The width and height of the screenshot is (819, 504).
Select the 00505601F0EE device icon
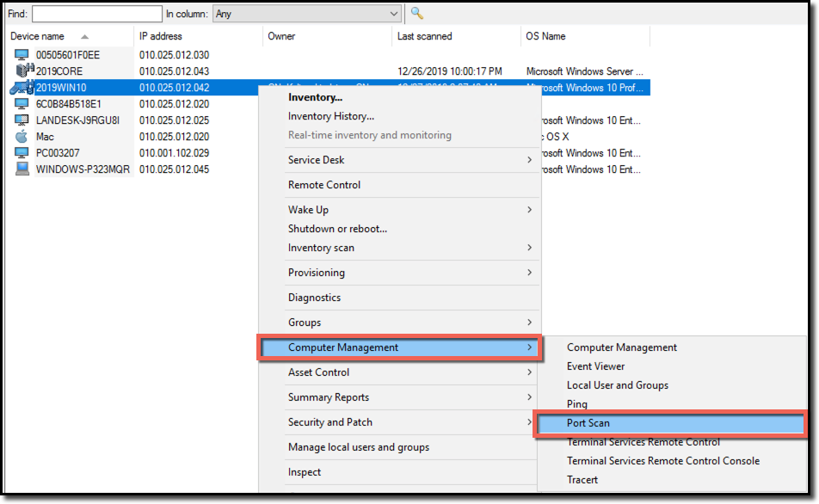pyautogui.click(x=22, y=55)
